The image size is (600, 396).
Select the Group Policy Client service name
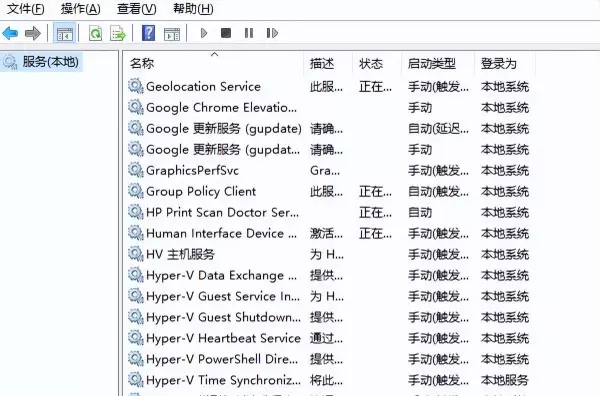pyautogui.click(x=201, y=191)
